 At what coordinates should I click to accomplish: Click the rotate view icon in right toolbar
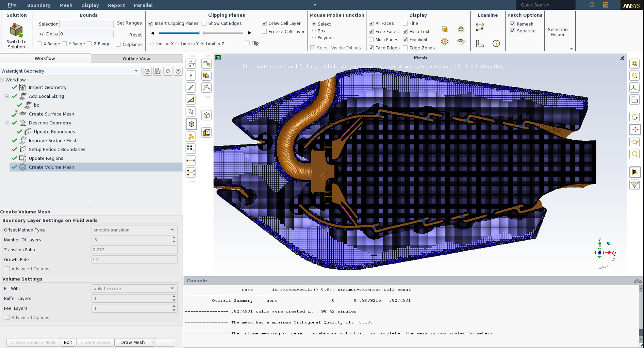(x=634, y=117)
